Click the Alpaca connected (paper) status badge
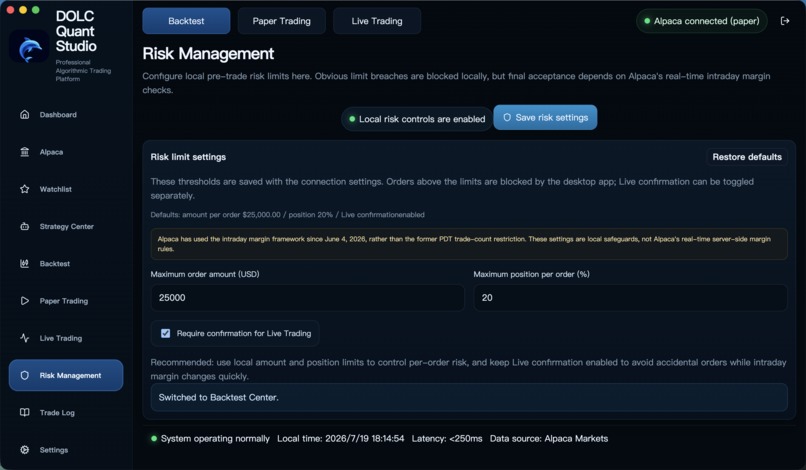 (x=702, y=21)
